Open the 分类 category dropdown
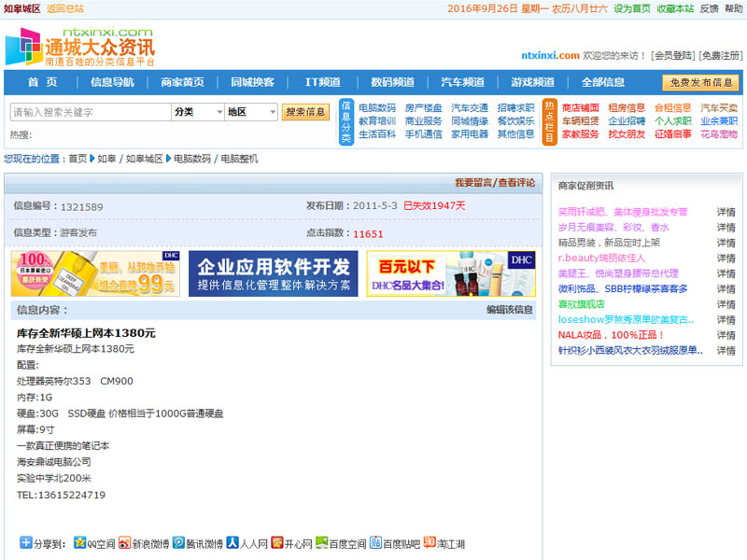747x560 pixels. point(197,112)
